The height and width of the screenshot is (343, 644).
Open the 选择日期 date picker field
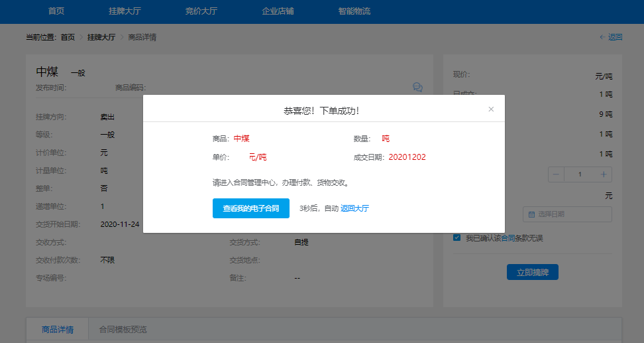tap(571, 214)
